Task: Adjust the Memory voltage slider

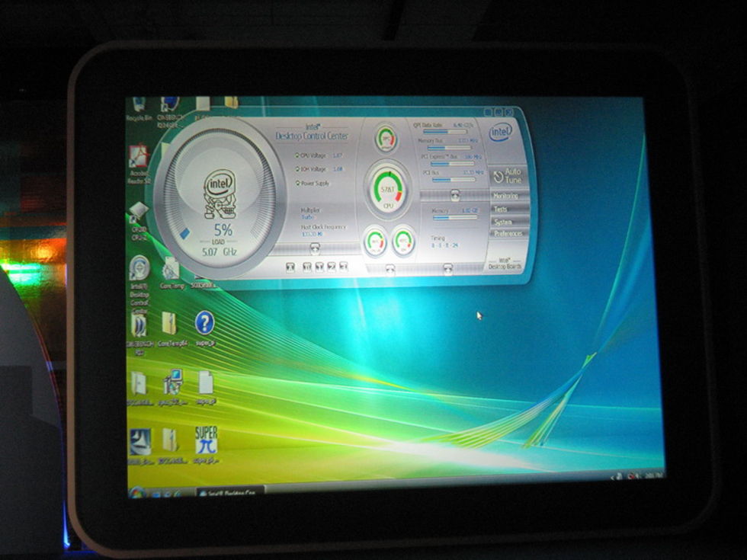Action: [x=454, y=218]
